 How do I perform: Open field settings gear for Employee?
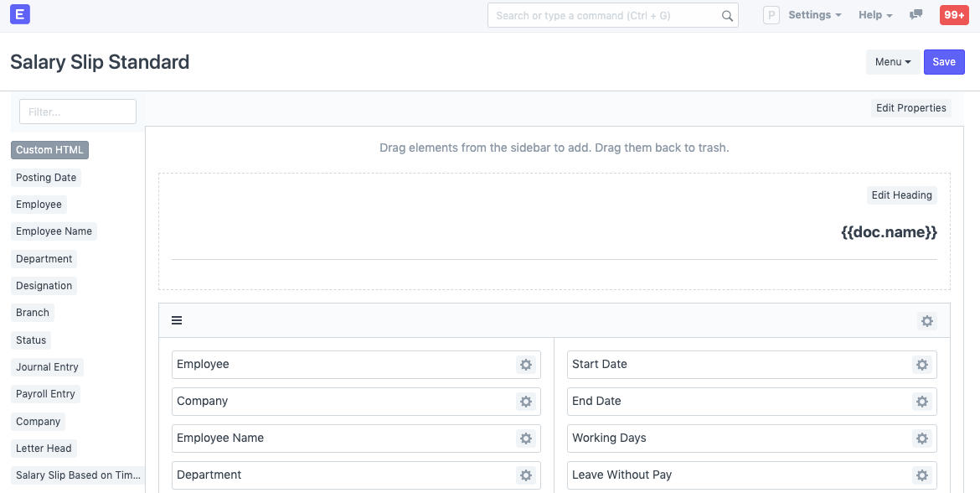[525, 365]
